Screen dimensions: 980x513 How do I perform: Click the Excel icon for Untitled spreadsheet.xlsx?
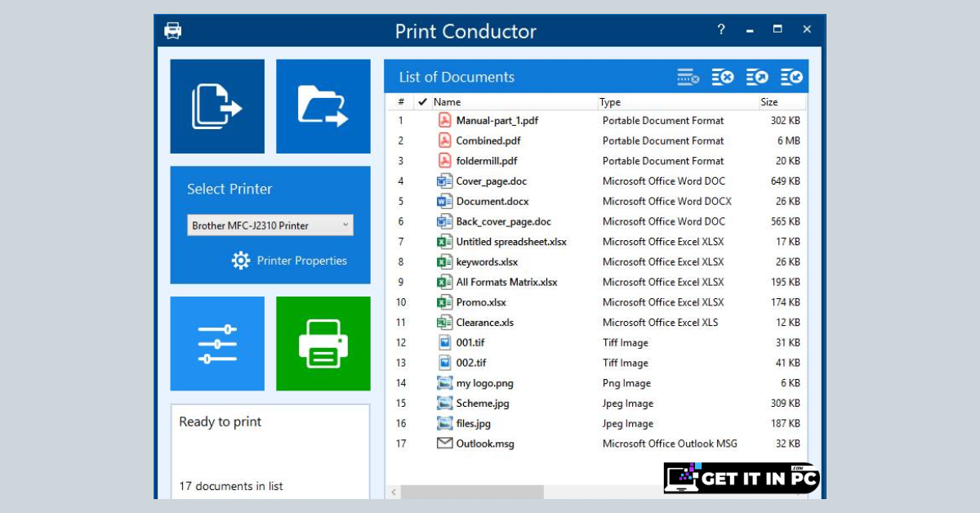[x=444, y=242]
